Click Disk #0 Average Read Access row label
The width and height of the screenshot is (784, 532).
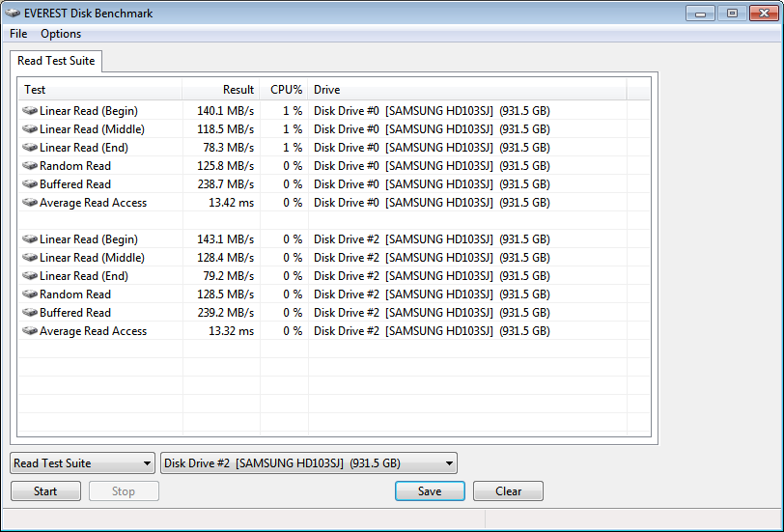[x=93, y=203]
